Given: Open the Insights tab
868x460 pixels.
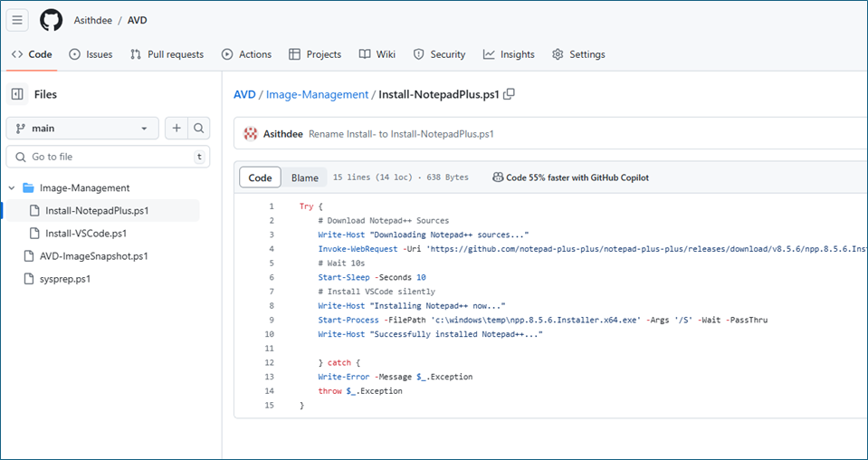Looking at the screenshot, I should (509, 54).
